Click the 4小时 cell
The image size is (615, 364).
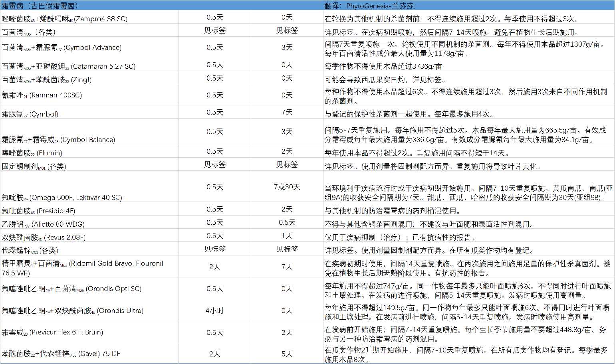pyautogui.click(x=215, y=311)
